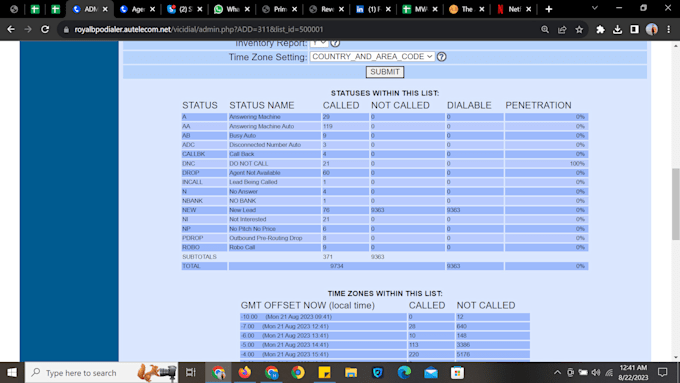680x383 pixels.
Task: Open the Chrome profile avatar
Action: pyautogui.click(x=651, y=29)
